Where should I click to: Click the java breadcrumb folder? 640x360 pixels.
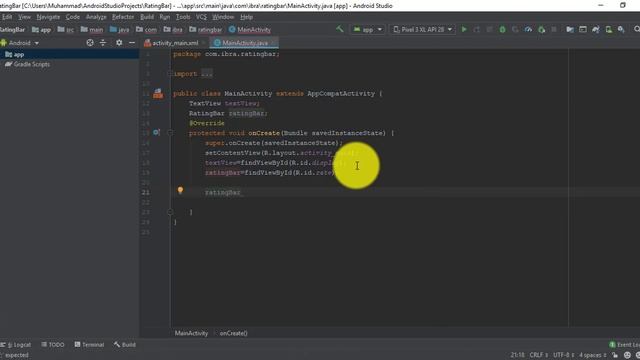tap(120, 30)
